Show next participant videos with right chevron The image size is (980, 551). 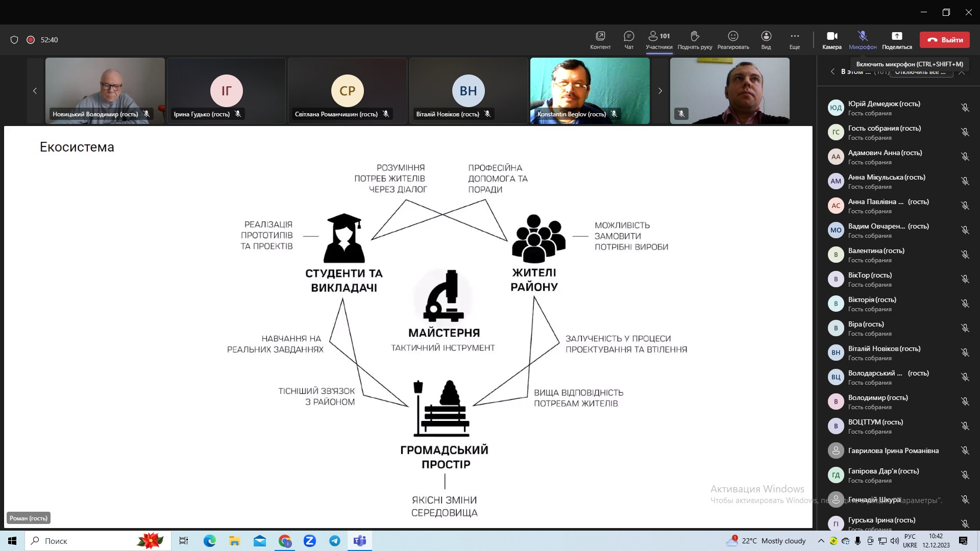(x=660, y=91)
